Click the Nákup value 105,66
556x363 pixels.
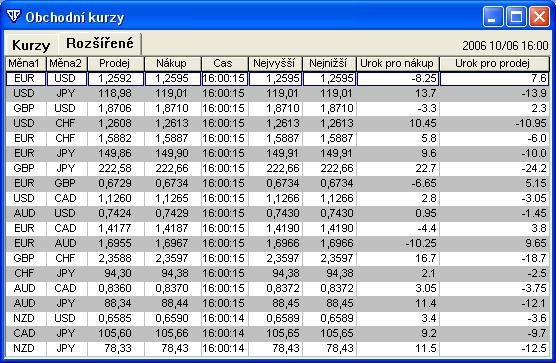[173, 334]
